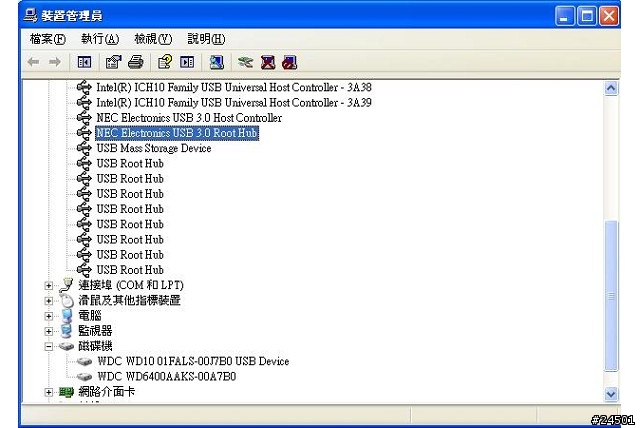
Task: Select USB Mass Storage Device entry
Action: click(x=154, y=148)
